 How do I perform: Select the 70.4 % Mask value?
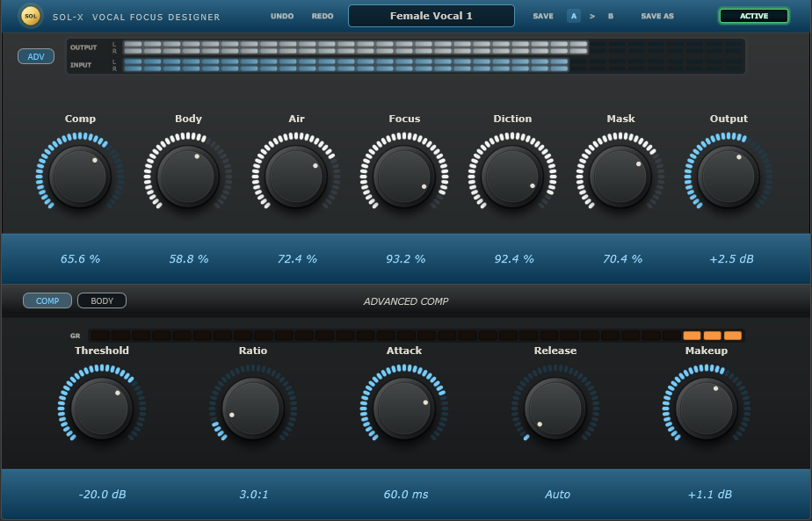tap(622, 259)
